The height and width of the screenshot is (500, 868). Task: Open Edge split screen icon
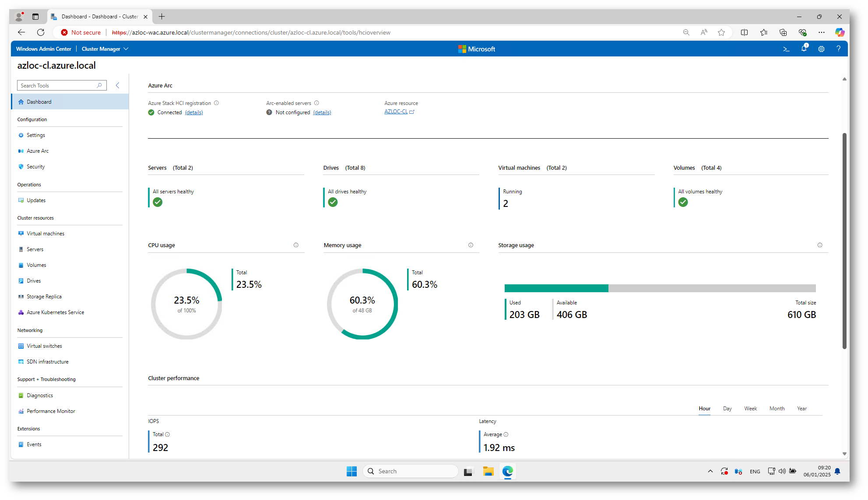[x=744, y=32]
